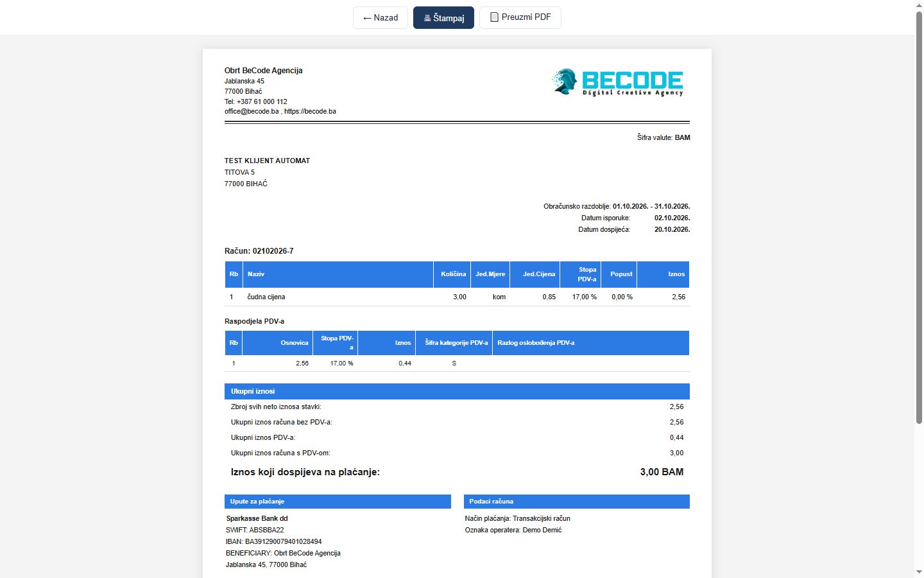Click 'Sparkasse Bank dd' bank name
Viewport: 924px width, 578px height.
(x=257, y=518)
